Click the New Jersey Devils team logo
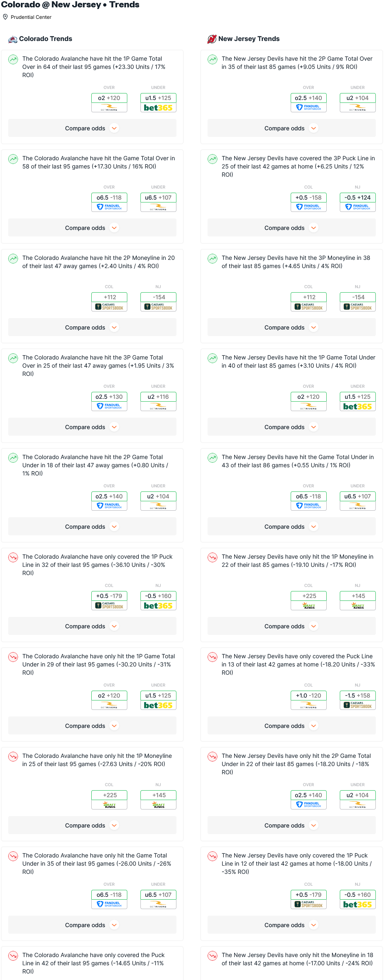384x980 pixels. click(212, 39)
